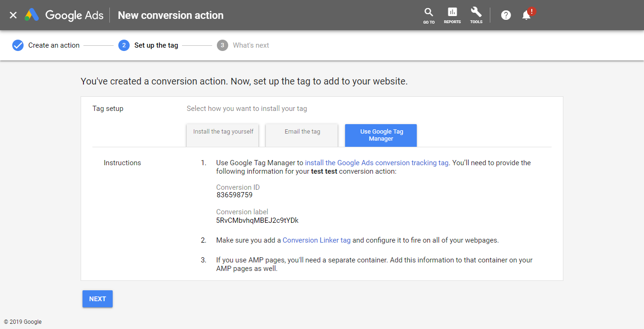Click the Create an action step label
644x329 pixels.
54,45
